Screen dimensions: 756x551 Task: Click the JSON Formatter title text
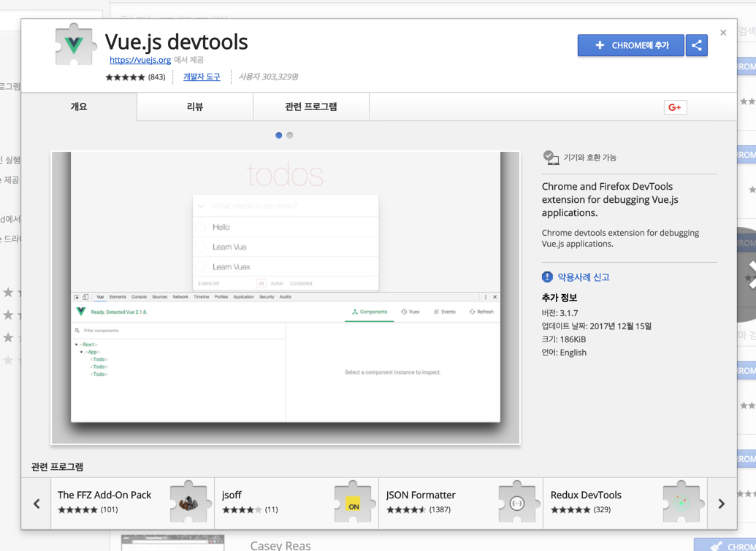pyautogui.click(x=421, y=495)
